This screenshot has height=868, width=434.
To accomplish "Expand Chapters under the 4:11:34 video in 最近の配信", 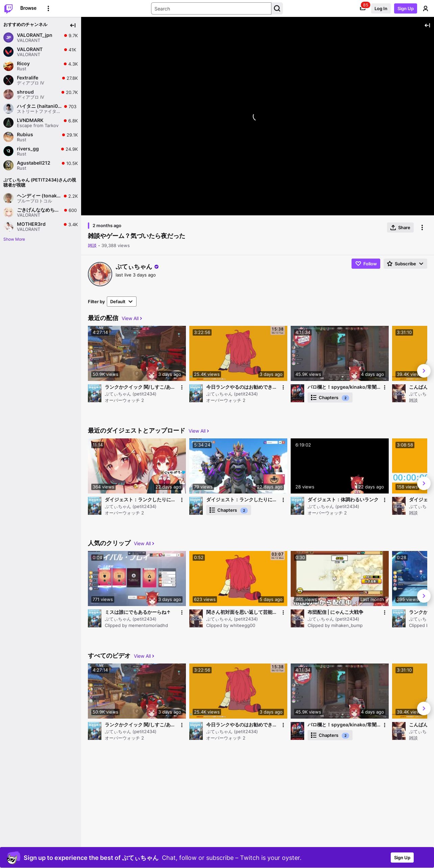I will 330,398.
